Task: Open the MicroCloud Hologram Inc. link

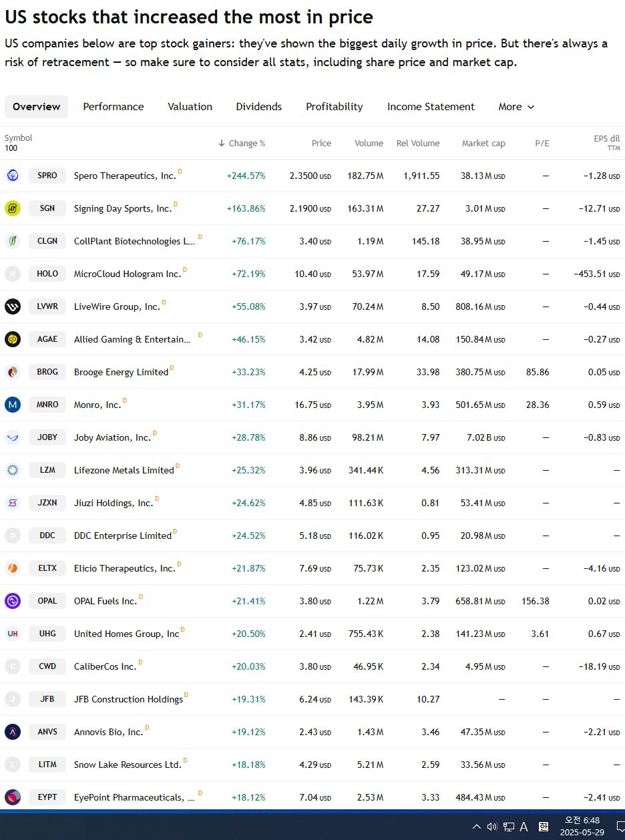Action: (x=128, y=274)
